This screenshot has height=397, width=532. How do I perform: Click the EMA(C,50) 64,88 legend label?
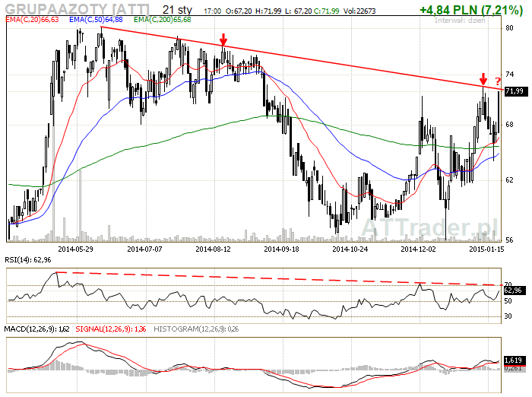96,19
